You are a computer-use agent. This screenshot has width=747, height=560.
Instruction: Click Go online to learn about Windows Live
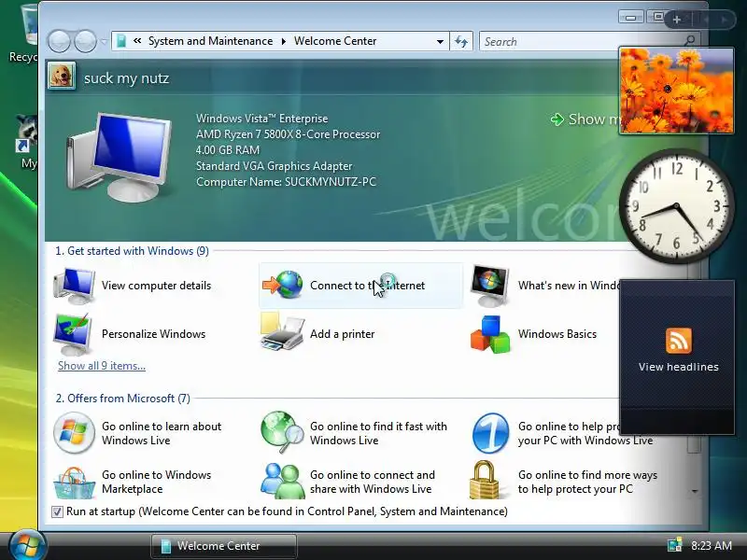coord(162,433)
